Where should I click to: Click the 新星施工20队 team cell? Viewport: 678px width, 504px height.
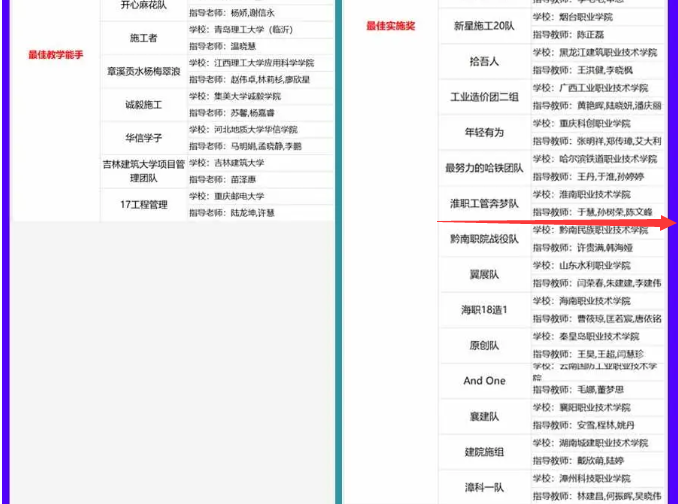484,26
